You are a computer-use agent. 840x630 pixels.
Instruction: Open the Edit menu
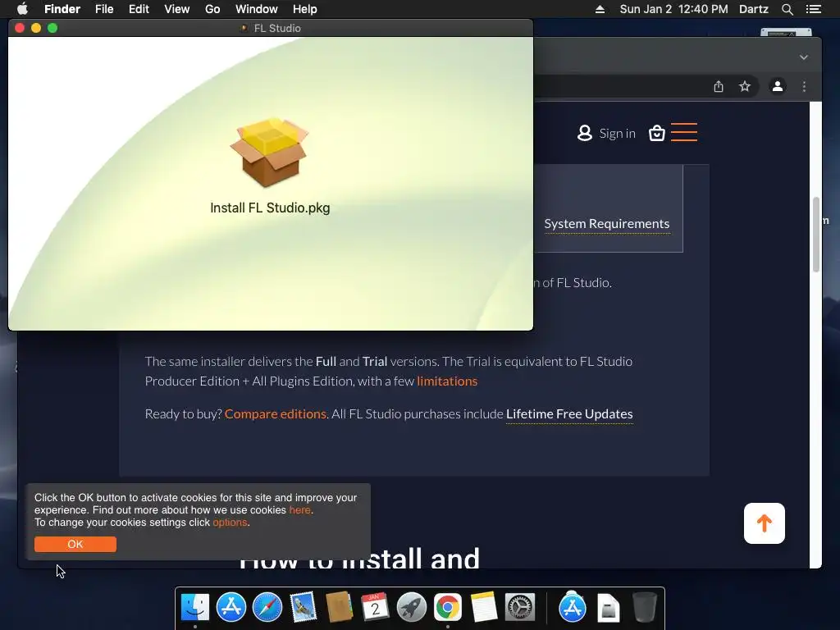click(x=139, y=9)
